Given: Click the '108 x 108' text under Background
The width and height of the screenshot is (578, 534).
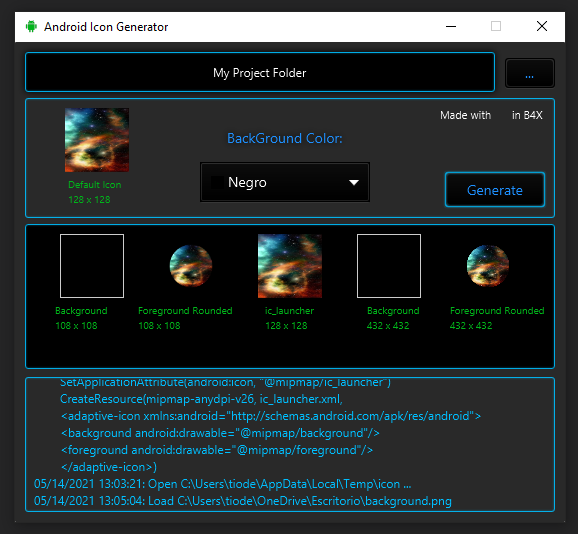Looking at the screenshot, I should tap(76, 326).
